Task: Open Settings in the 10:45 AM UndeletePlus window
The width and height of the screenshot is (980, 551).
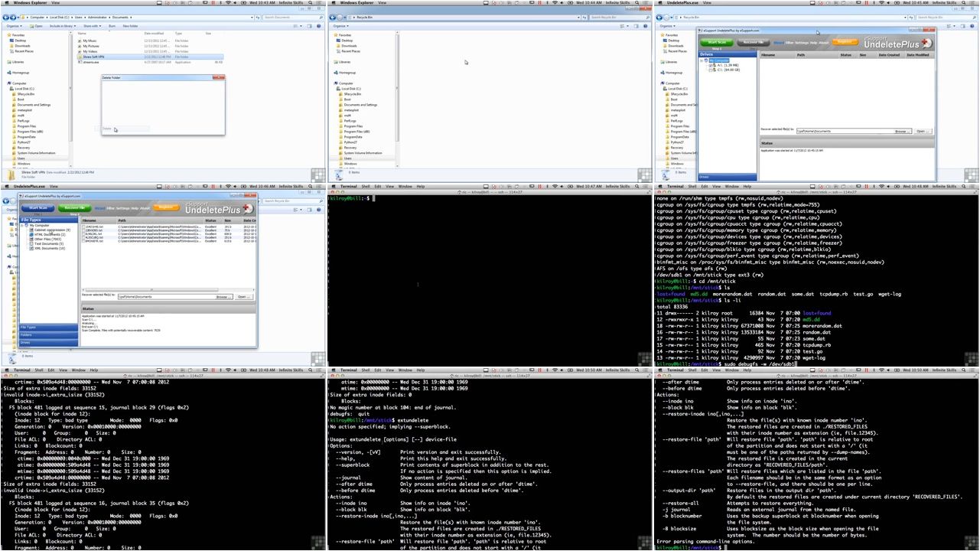Action: coord(802,43)
